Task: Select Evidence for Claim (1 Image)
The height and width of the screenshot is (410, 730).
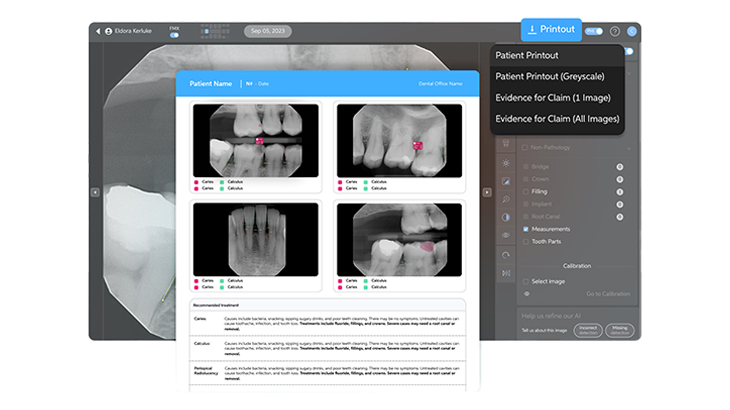Action: [x=553, y=97]
